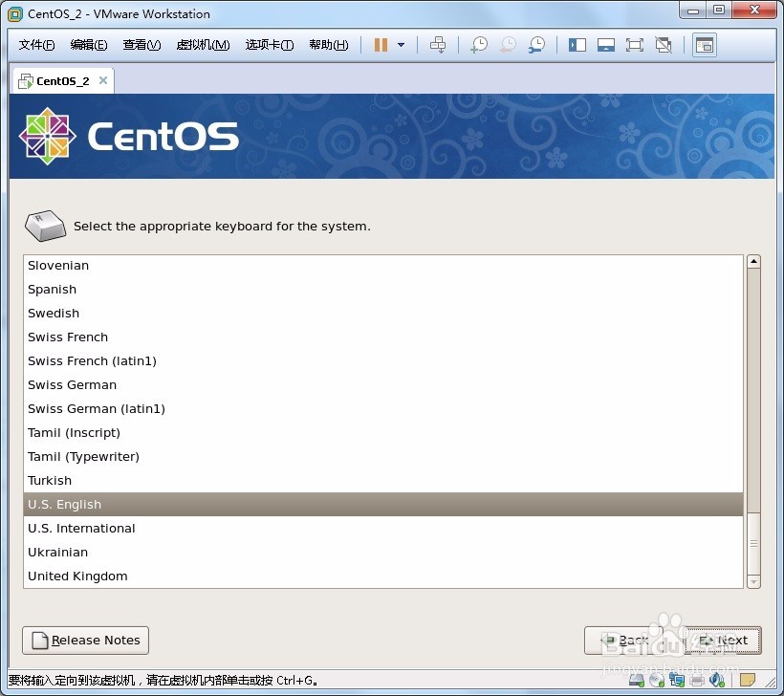Viewport: 784px width, 696px height.
Task: Take a snapshot of the virtual machine
Action: tap(479, 45)
